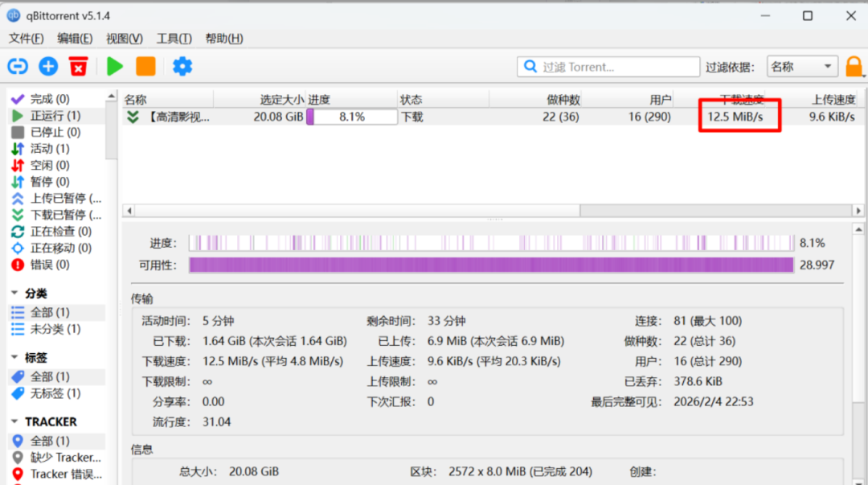The image size is (868, 485).
Task: Click the 20.08 GiB size cell
Action: 278,117
